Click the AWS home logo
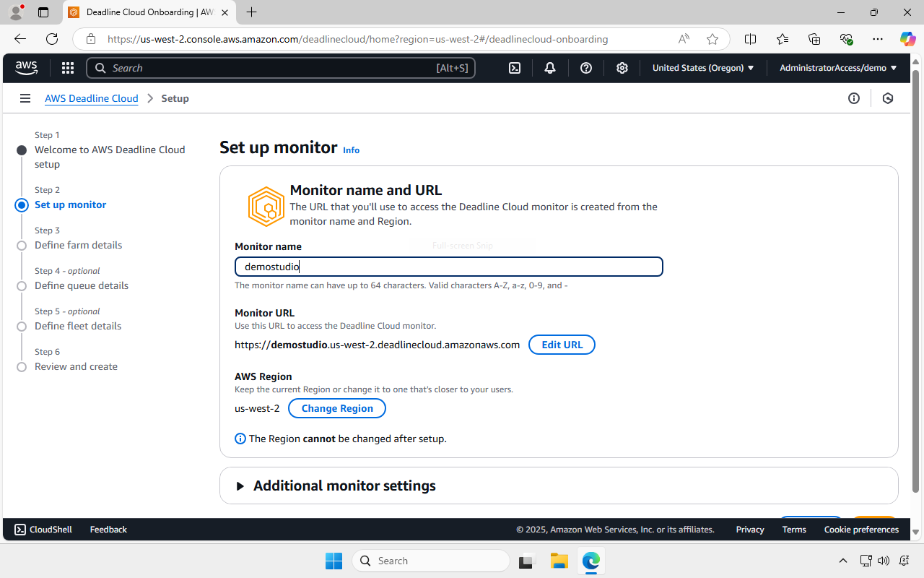924x578 pixels. tap(26, 67)
